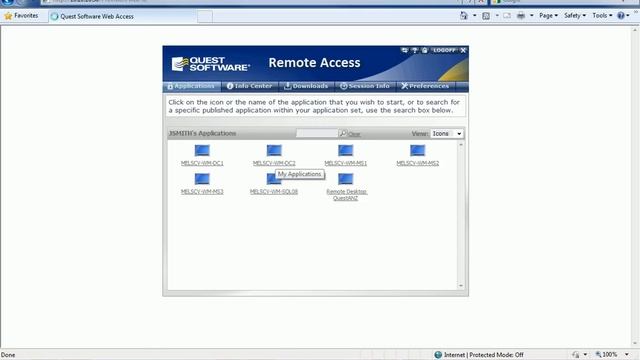Expand the Home button dropdown arrow
The height and width of the screenshot is (360, 640).
[474, 16]
